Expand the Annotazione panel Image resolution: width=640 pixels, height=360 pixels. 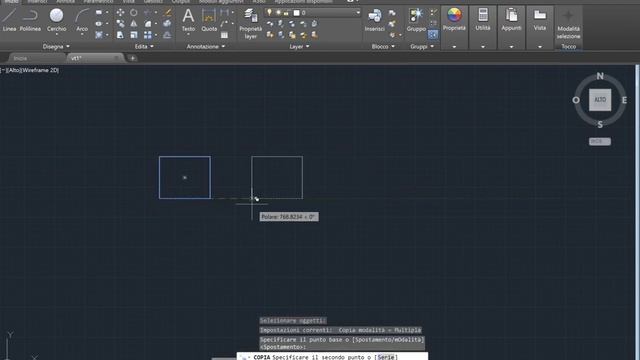206,47
